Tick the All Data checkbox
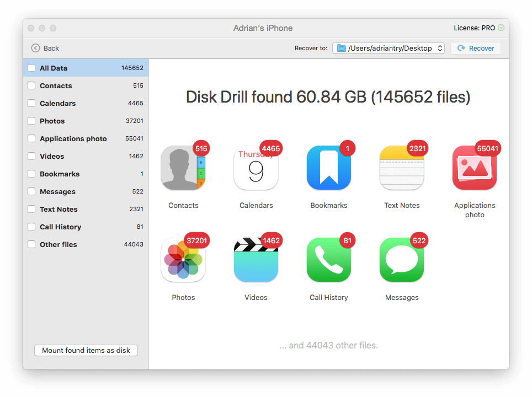The image size is (532, 397). pos(31,68)
